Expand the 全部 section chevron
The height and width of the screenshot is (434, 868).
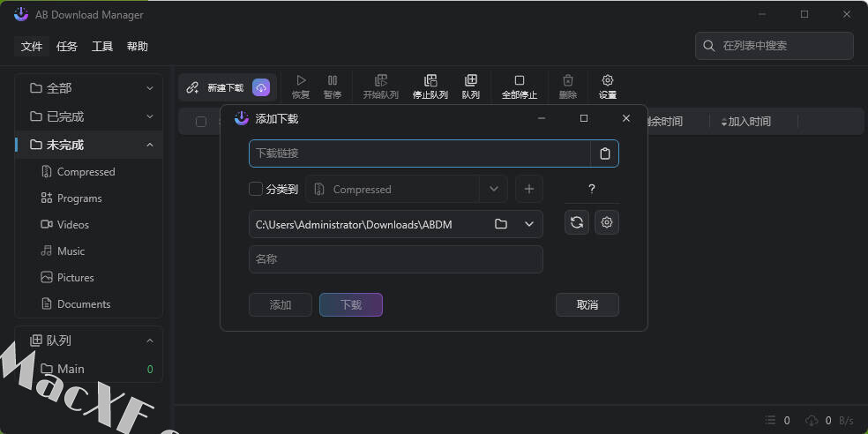click(x=150, y=88)
